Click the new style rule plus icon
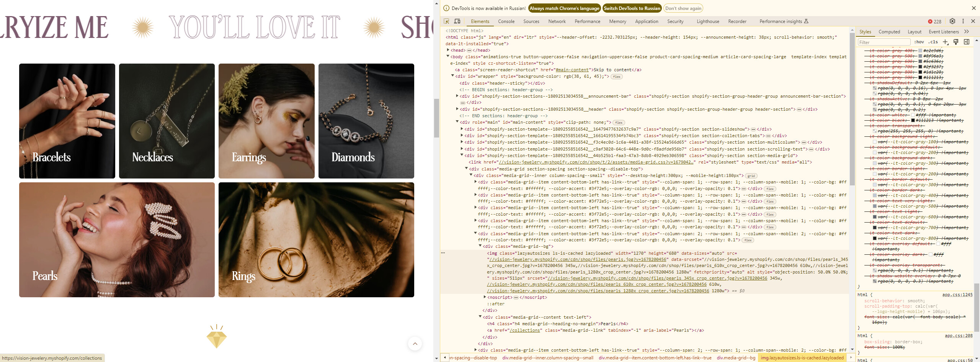The height and width of the screenshot is (362, 980). pos(946,42)
